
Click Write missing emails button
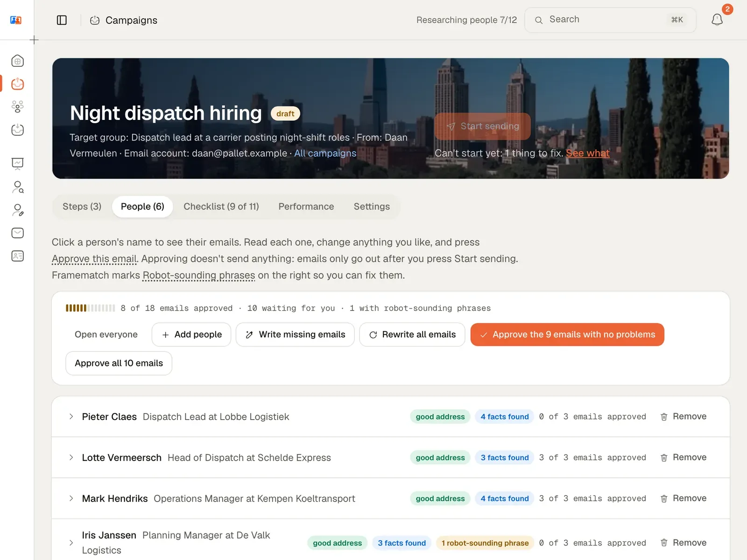tap(295, 335)
